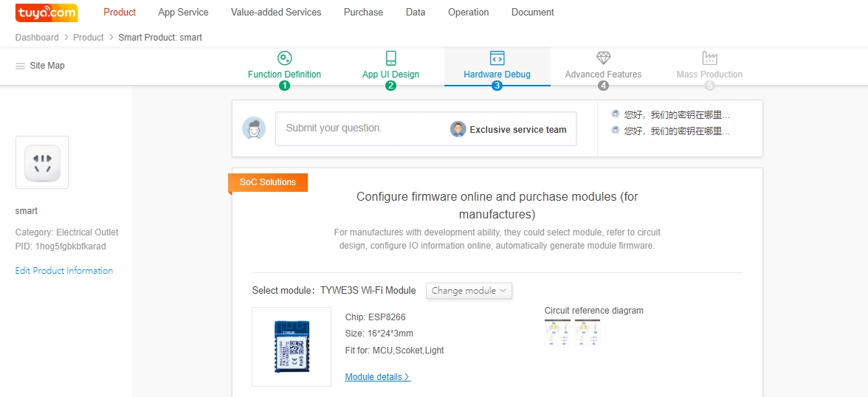Click the tuya.com logo
The image size is (868, 397).
pos(46,13)
